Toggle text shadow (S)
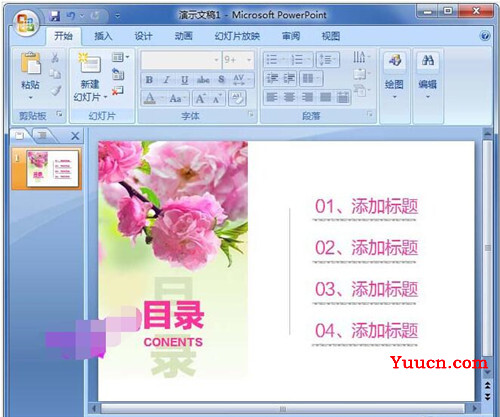The width and height of the screenshot is (500, 417). pyautogui.click(x=221, y=80)
